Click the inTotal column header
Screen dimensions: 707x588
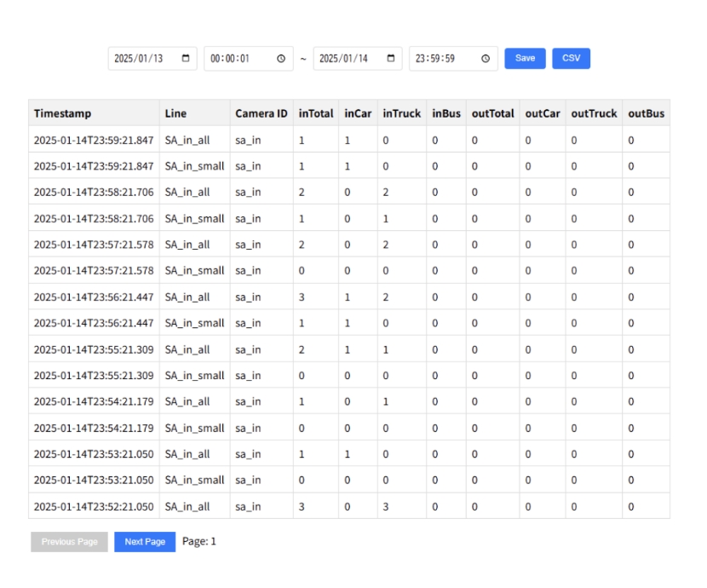tap(315, 113)
